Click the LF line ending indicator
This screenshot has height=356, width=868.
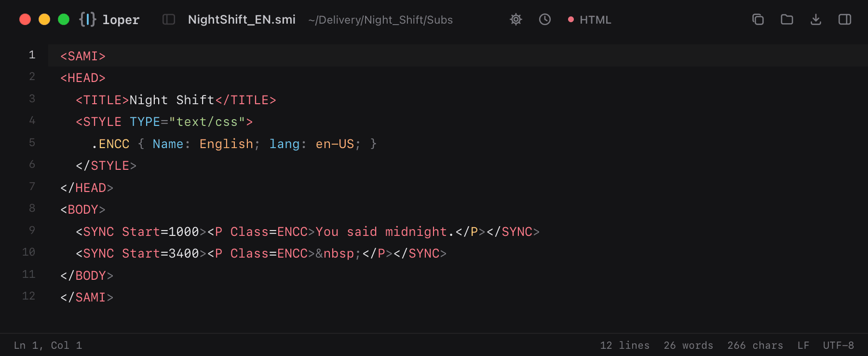click(x=803, y=345)
